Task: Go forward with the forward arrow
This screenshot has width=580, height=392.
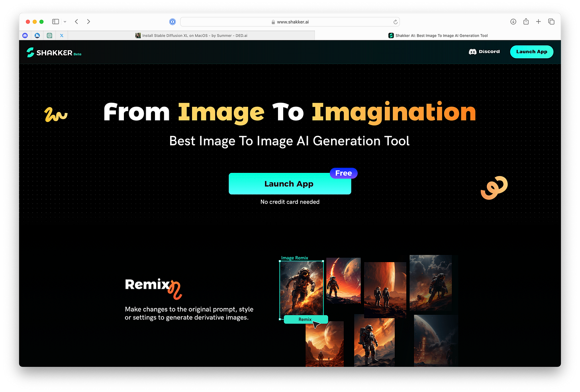Action: (88, 22)
